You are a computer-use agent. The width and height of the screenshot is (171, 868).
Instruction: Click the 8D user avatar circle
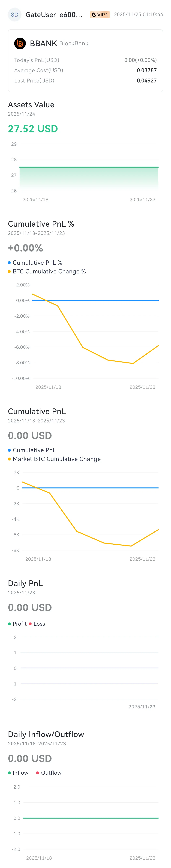click(x=14, y=14)
